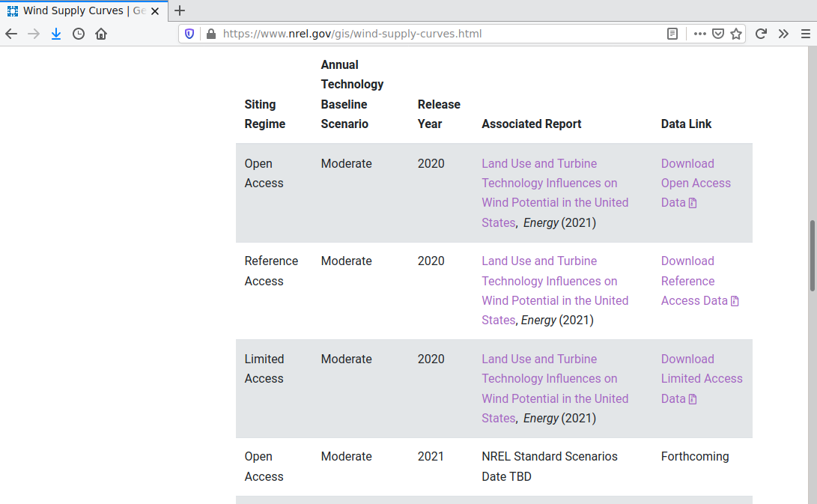Open the history clock icon
817x504 pixels.
point(79,34)
